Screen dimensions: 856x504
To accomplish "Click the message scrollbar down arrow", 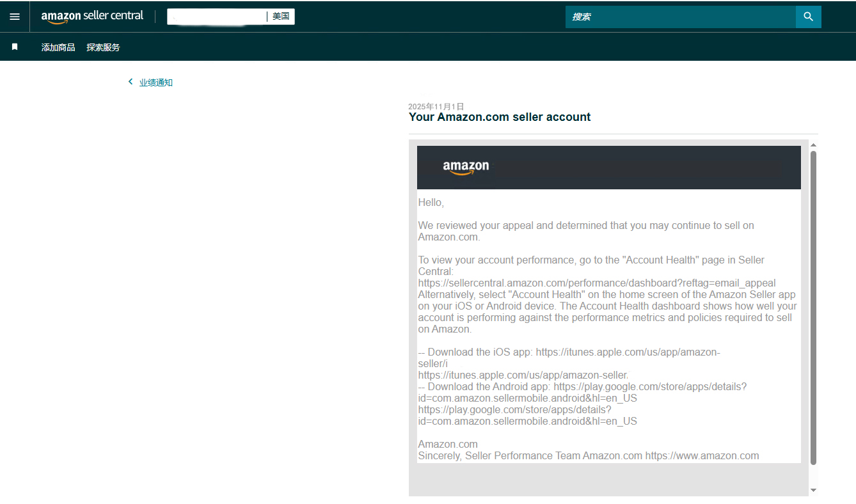I will (813, 490).
